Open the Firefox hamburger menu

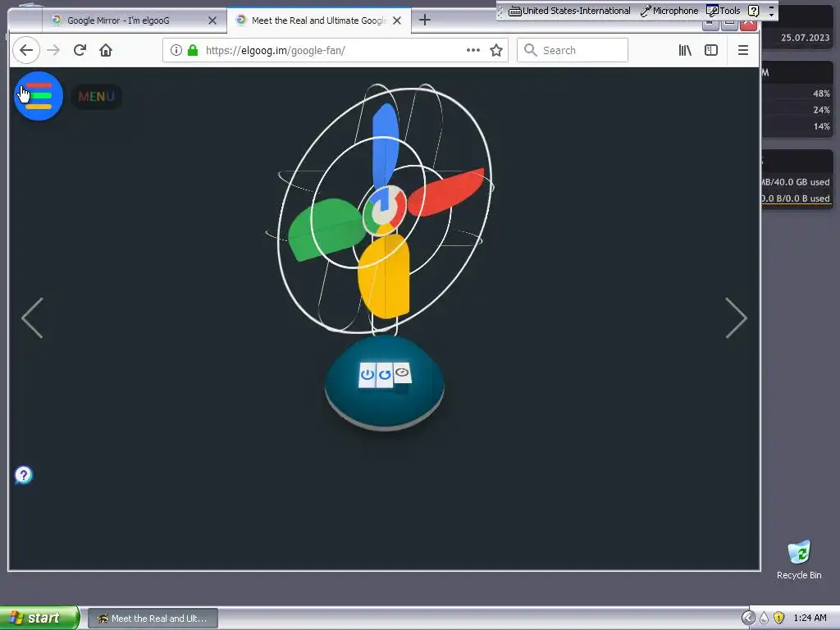[743, 50]
